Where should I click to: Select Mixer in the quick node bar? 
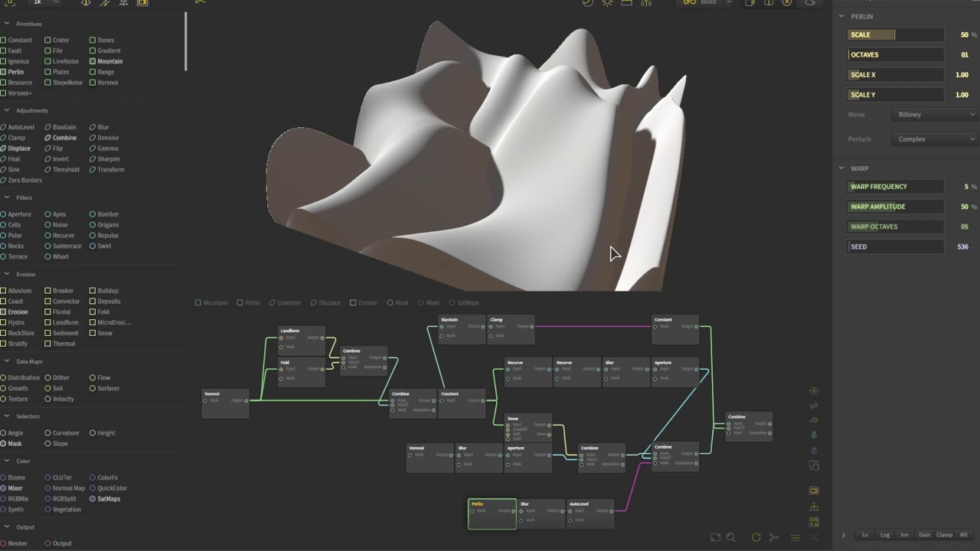click(429, 303)
